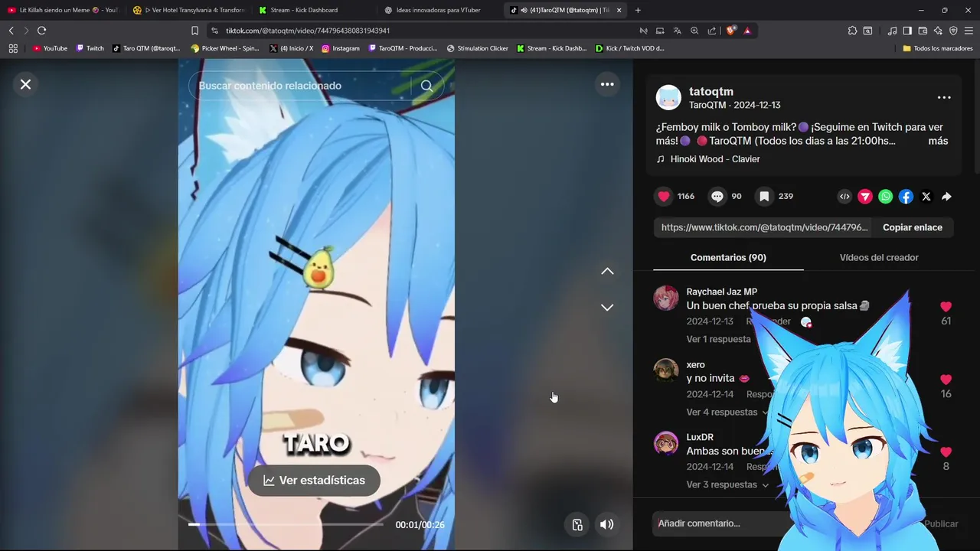
Task: Open the media control music note icon
Action: (x=892, y=31)
